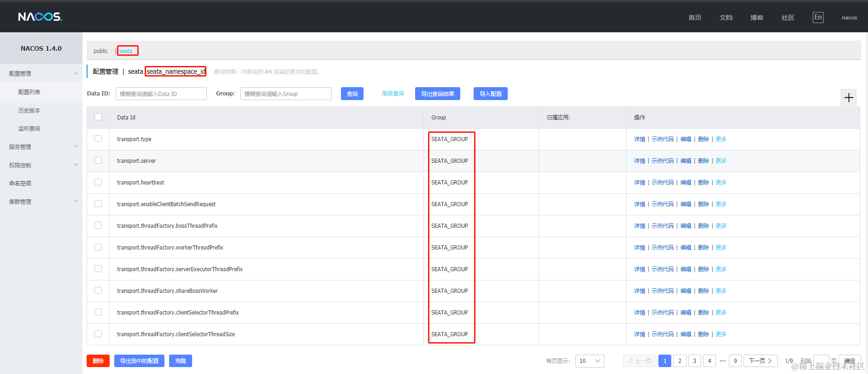
Task: Jump to page 9
Action: click(x=735, y=361)
